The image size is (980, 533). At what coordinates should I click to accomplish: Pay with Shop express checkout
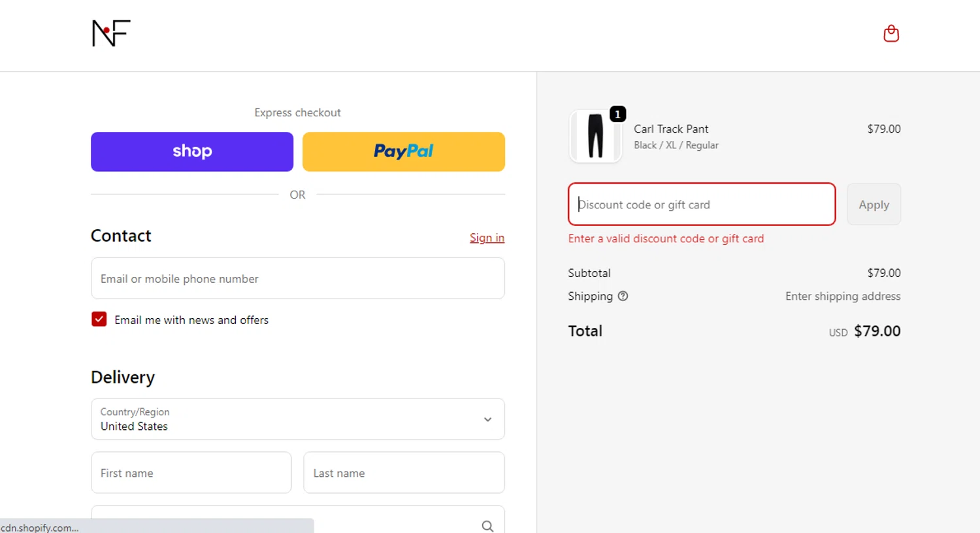point(192,152)
